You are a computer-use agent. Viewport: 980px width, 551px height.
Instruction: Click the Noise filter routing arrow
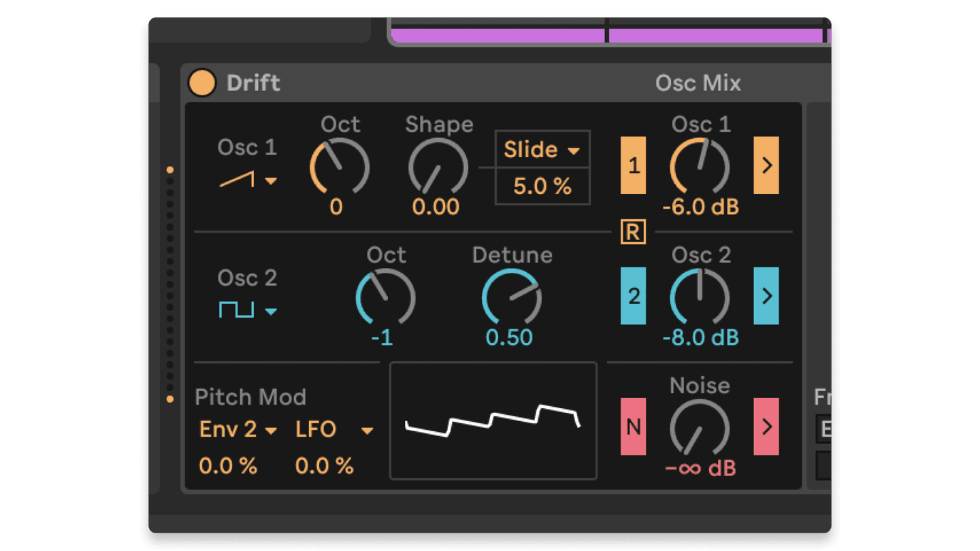coord(766,427)
